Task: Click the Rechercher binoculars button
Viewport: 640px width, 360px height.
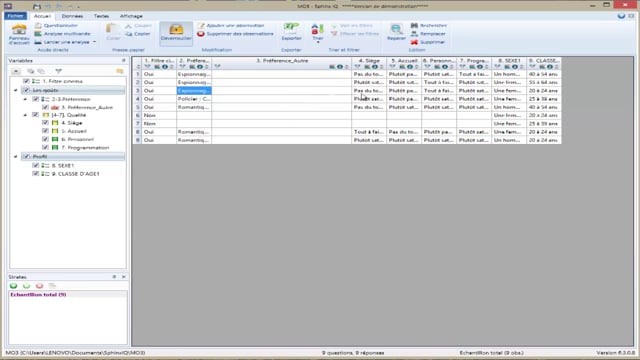Action: (428, 25)
